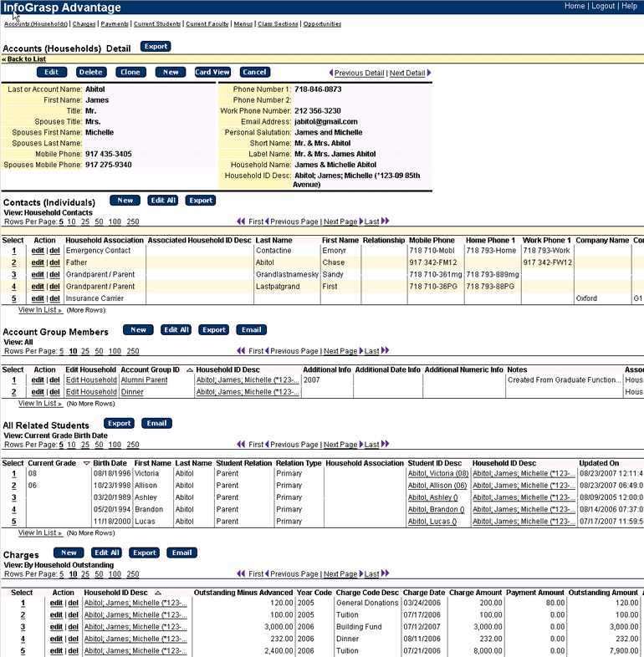
Task: Click First page double-arrow in All Related Students
Action: point(241,444)
